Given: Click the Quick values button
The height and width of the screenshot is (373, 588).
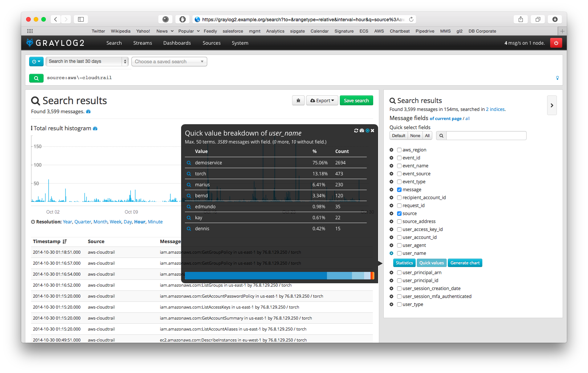Looking at the screenshot, I should point(432,263).
